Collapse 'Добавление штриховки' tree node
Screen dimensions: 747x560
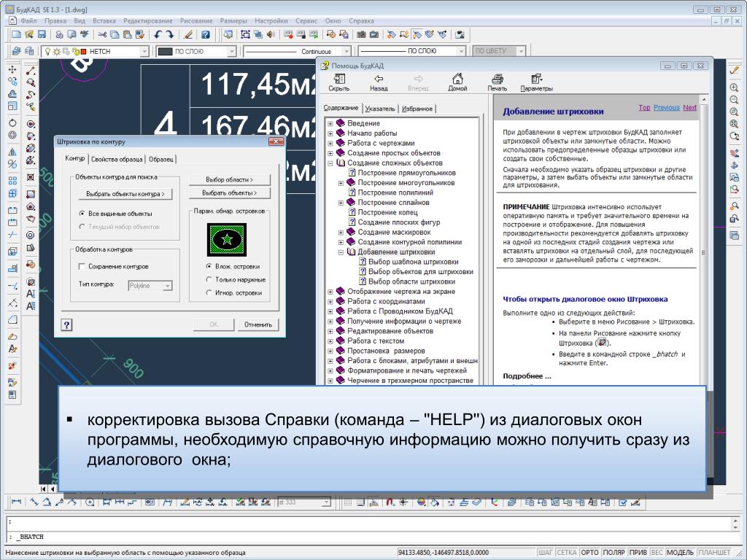click(341, 252)
